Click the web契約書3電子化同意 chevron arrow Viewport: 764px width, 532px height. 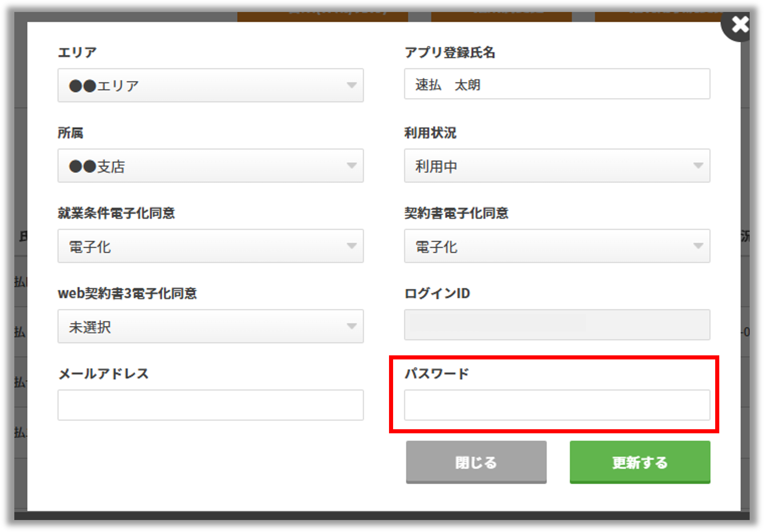coord(352,326)
